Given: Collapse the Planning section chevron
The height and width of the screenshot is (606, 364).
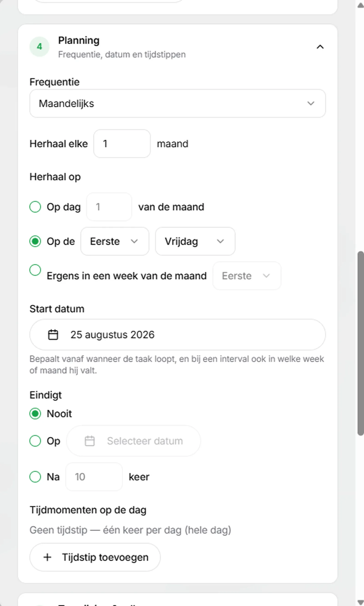Looking at the screenshot, I should coord(320,47).
